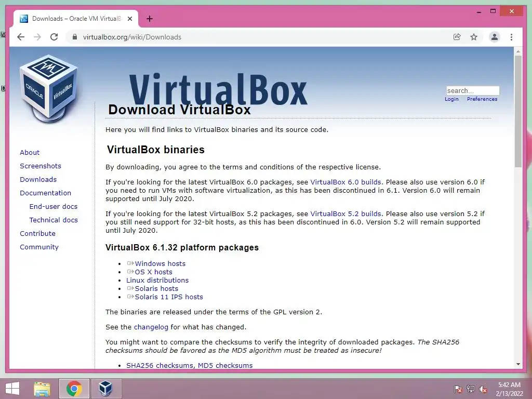Maximize the Chrome window
The width and height of the screenshot is (532, 399).
tap(493, 11)
